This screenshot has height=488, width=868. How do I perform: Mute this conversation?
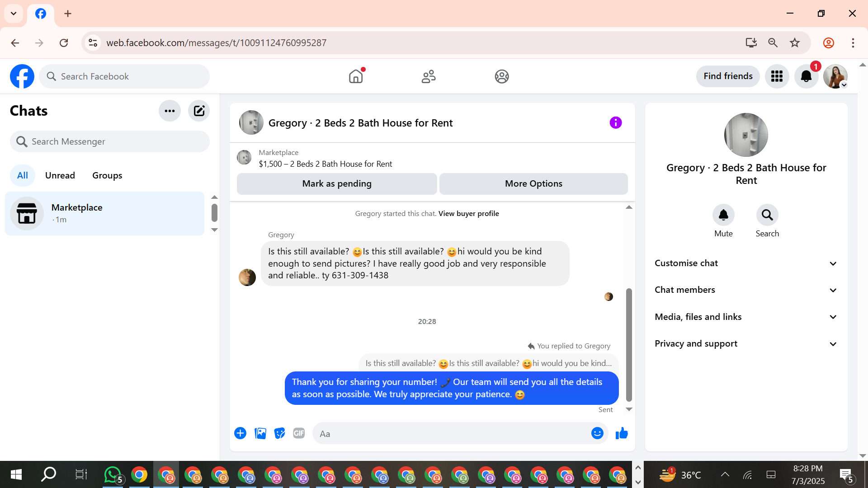tap(723, 215)
